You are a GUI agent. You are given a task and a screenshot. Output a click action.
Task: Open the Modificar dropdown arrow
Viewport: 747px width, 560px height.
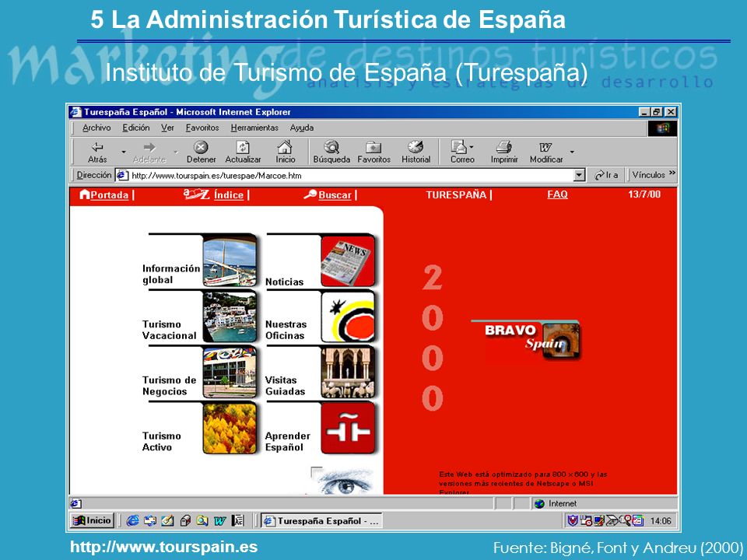coord(572,152)
